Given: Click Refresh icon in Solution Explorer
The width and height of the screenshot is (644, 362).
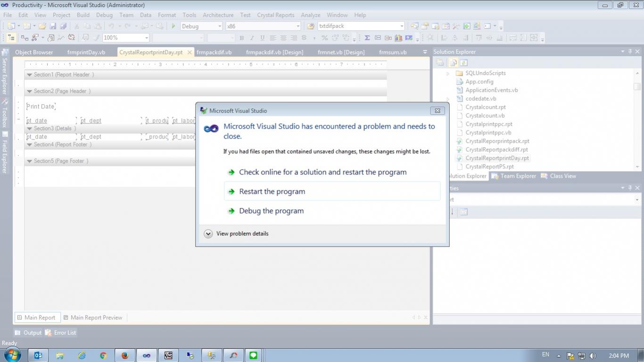Looking at the screenshot, I should point(463,62).
